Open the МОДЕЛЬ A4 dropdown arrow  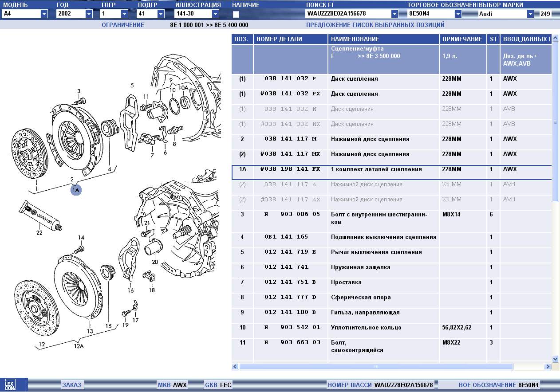(x=44, y=14)
